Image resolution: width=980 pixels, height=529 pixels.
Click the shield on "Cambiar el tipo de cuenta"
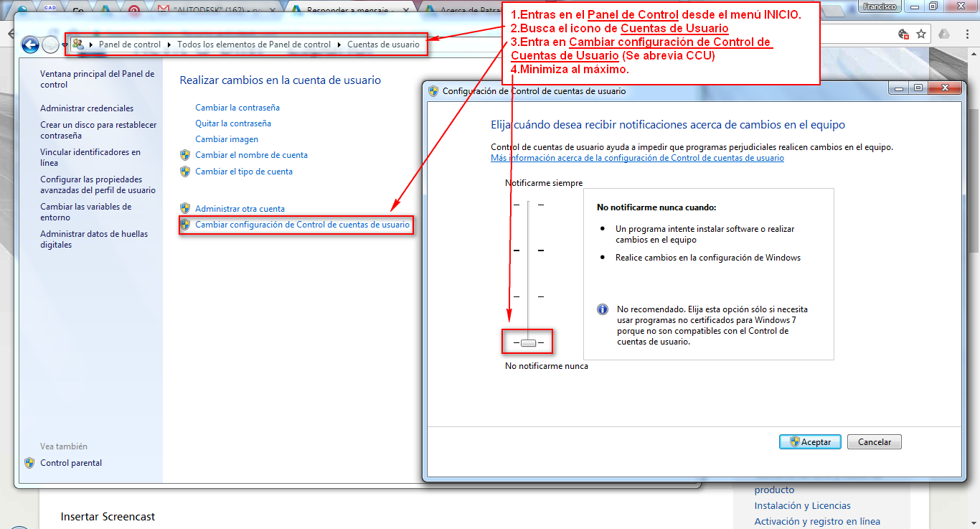pyautogui.click(x=185, y=172)
